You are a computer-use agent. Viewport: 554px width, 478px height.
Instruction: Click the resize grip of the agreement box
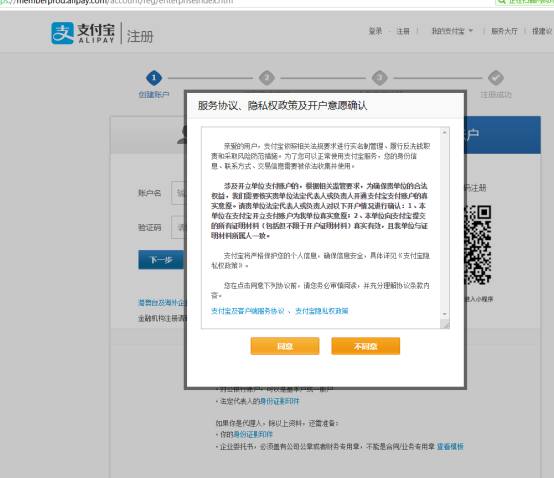pos(445,324)
